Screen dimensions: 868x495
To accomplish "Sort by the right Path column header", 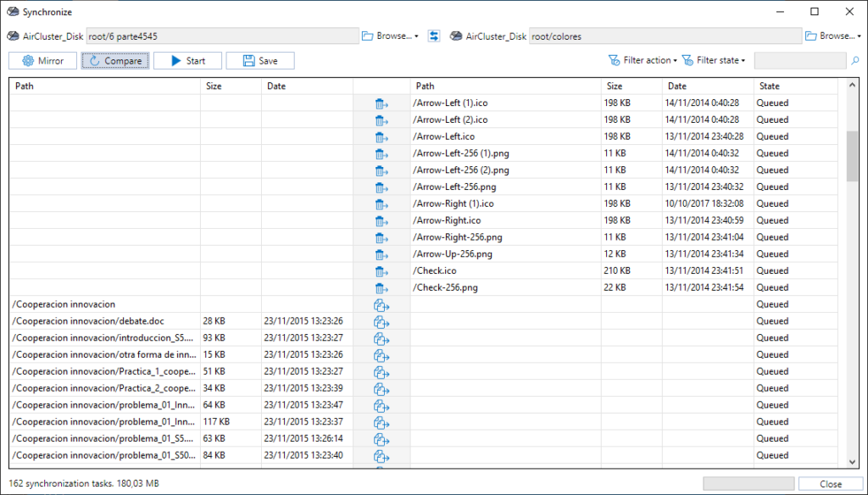I will [505, 86].
